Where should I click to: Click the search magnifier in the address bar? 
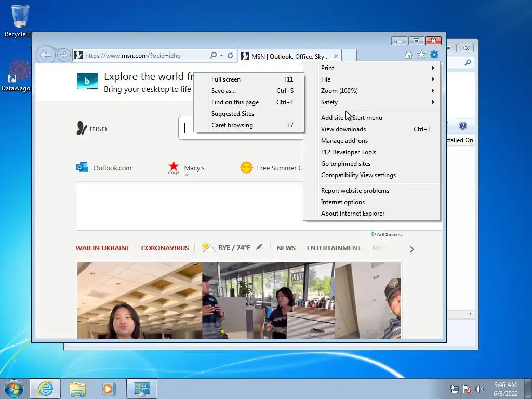pos(213,55)
